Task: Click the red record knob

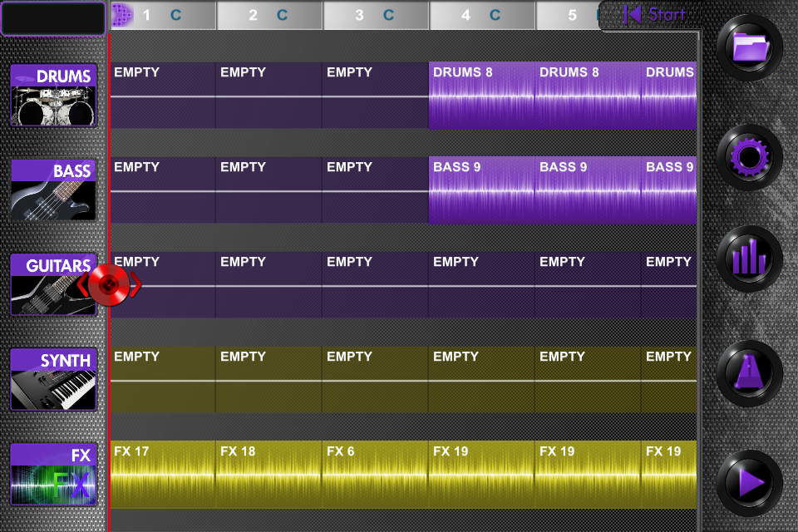Action: [109, 285]
